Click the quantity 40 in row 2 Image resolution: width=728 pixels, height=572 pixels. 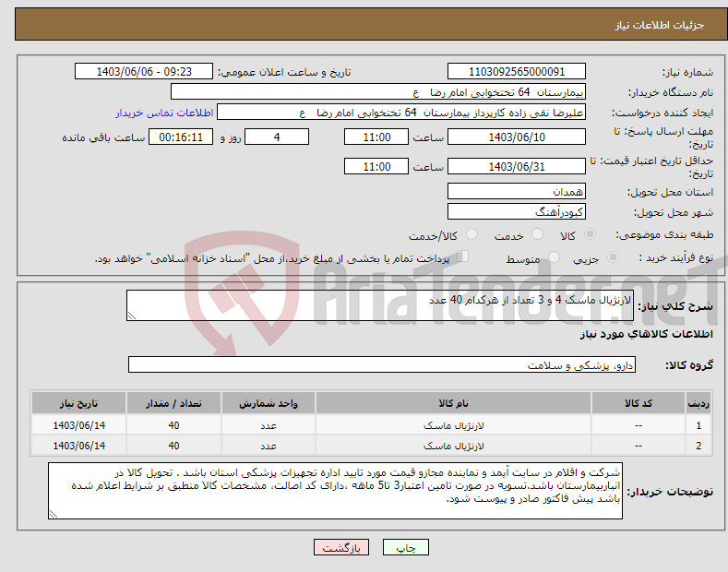tap(173, 446)
